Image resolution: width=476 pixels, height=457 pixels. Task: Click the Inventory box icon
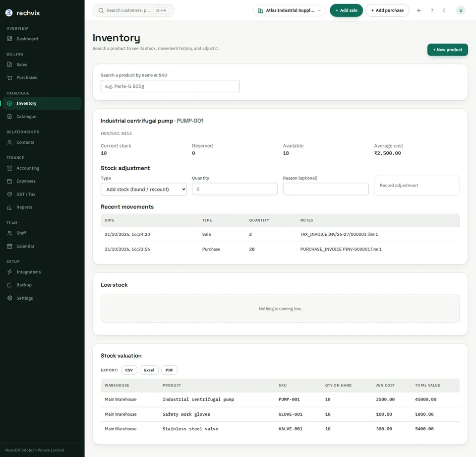coord(10,103)
